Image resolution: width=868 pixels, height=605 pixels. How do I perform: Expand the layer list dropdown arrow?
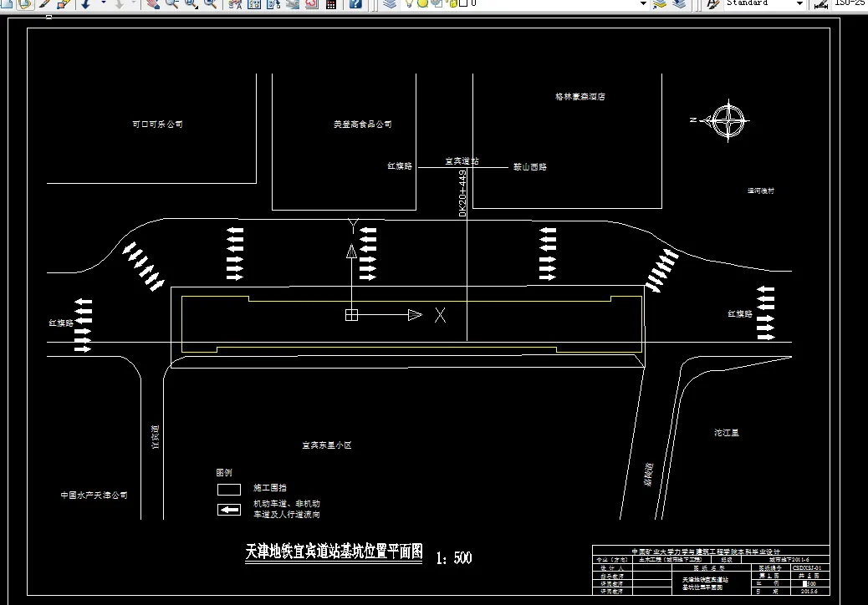pyautogui.click(x=643, y=3)
